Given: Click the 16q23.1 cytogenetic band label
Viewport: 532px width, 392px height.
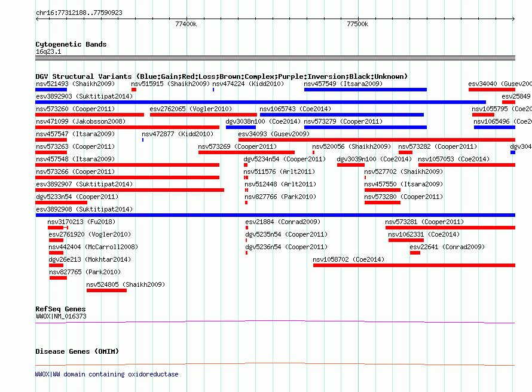Looking at the screenshot, I should click(48, 51).
